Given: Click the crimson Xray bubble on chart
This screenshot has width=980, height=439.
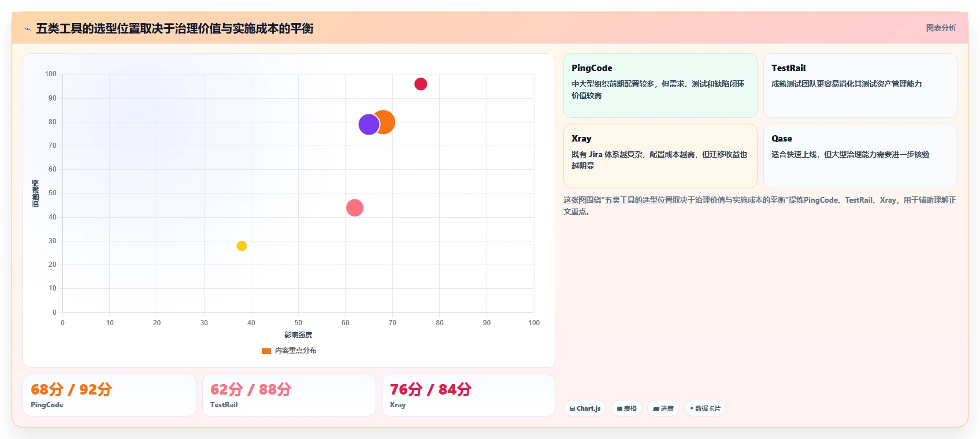Looking at the screenshot, I should (421, 84).
